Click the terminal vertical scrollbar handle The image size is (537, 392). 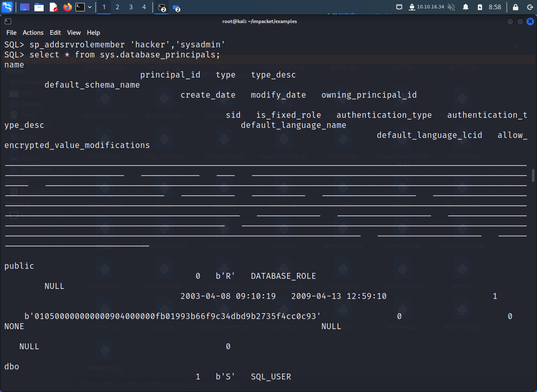[x=533, y=175]
